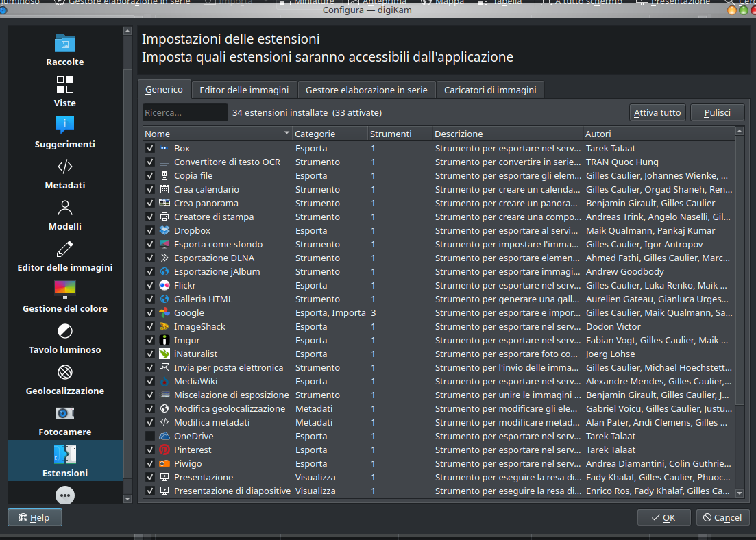Image resolution: width=756 pixels, height=540 pixels.
Task: Click the Attiva tutto button
Action: click(657, 113)
